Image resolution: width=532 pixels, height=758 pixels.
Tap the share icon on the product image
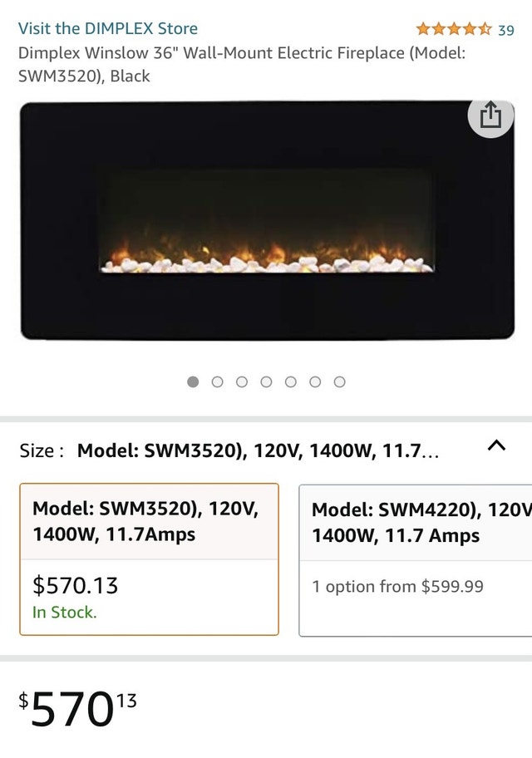(x=490, y=116)
